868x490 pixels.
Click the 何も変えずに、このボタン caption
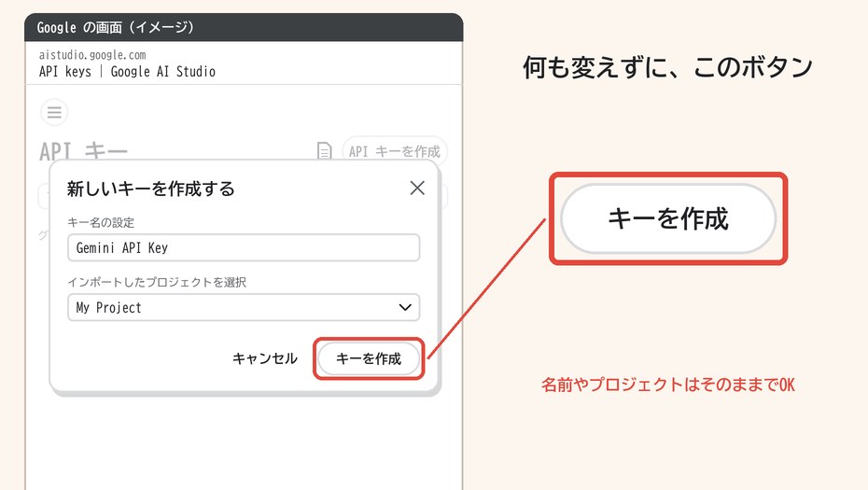pyautogui.click(x=667, y=67)
